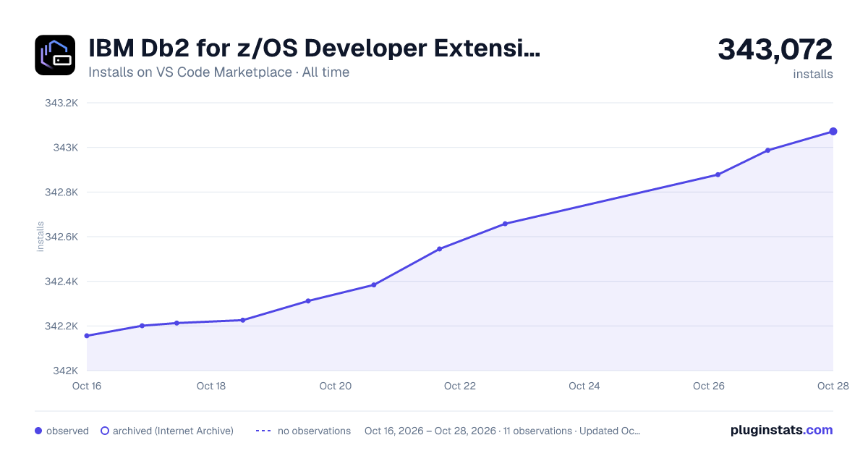
Task: Click the total count '343,072'
Action: pos(775,49)
